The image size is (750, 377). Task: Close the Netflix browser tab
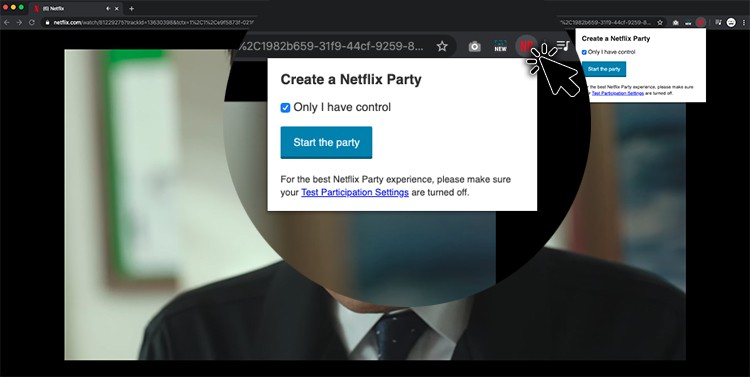(x=117, y=9)
